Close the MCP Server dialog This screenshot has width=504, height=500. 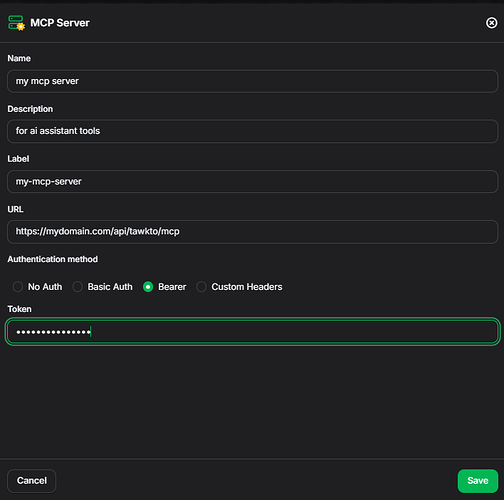click(x=491, y=23)
